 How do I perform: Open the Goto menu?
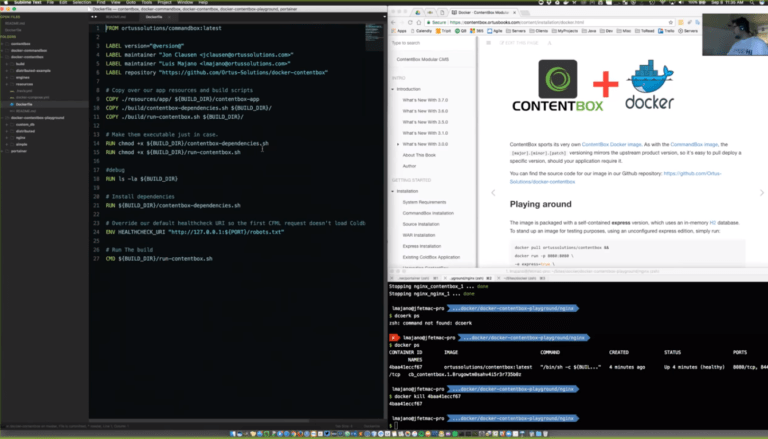pyautogui.click(x=130, y=2)
